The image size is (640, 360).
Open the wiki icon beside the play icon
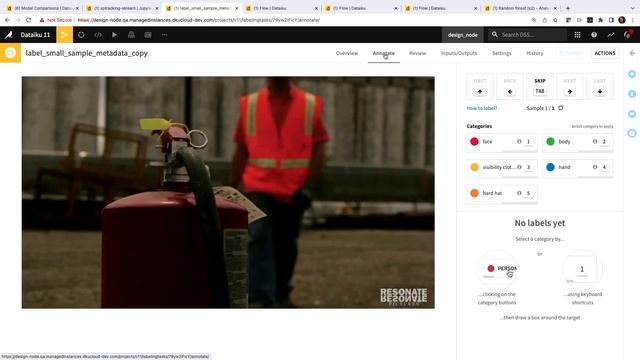[131, 35]
